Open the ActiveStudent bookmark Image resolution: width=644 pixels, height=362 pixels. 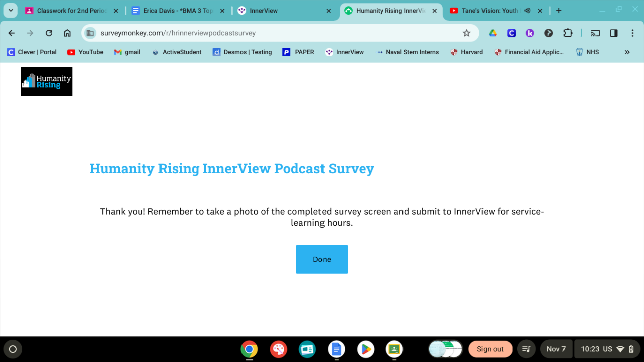(177, 52)
